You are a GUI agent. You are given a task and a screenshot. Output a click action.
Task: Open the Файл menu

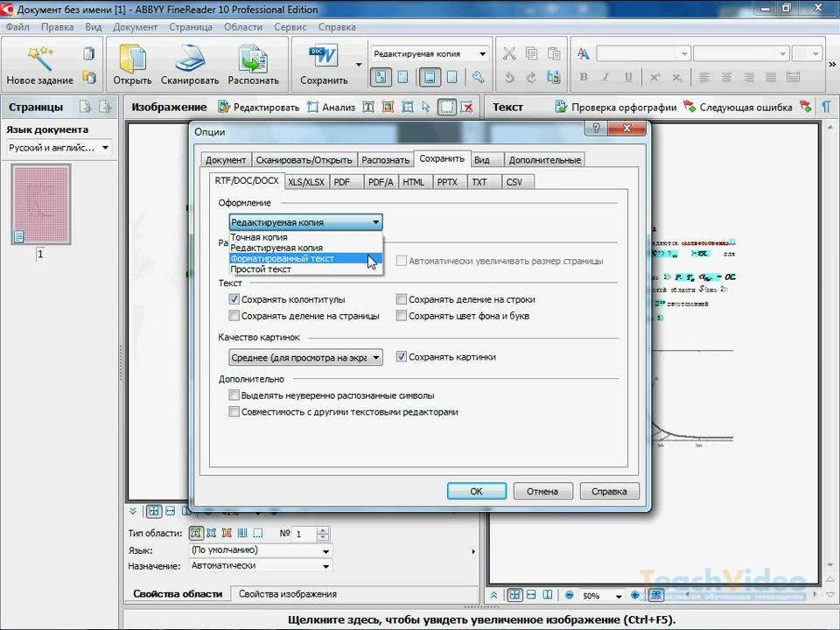[x=17, y=27]
